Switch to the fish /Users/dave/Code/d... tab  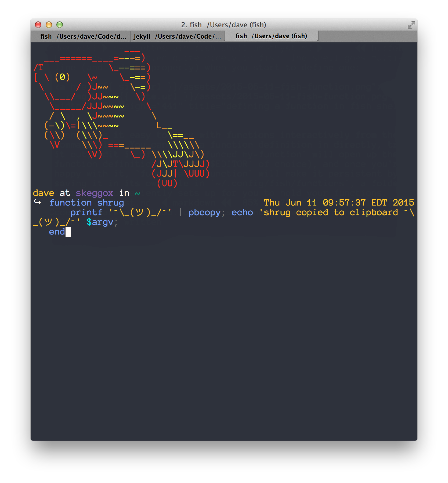click(x=81, y=36)
